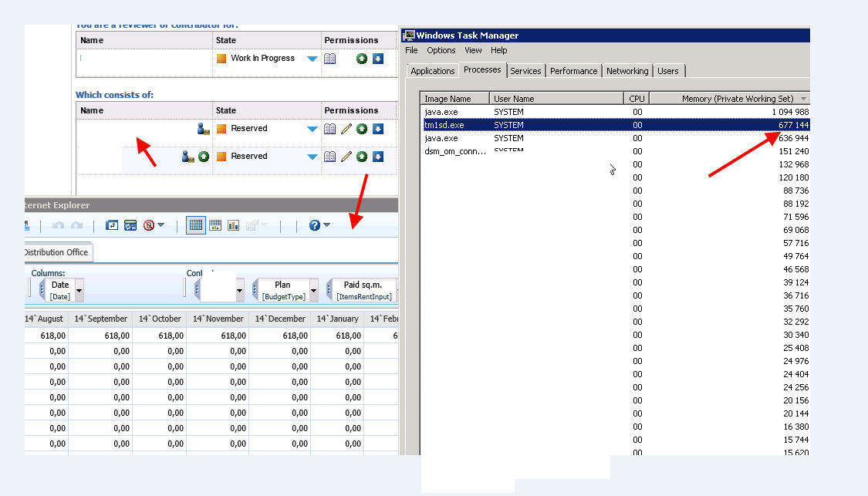Select the dsm_om_conn process row
868x496 pixels.
click(616, 151)
